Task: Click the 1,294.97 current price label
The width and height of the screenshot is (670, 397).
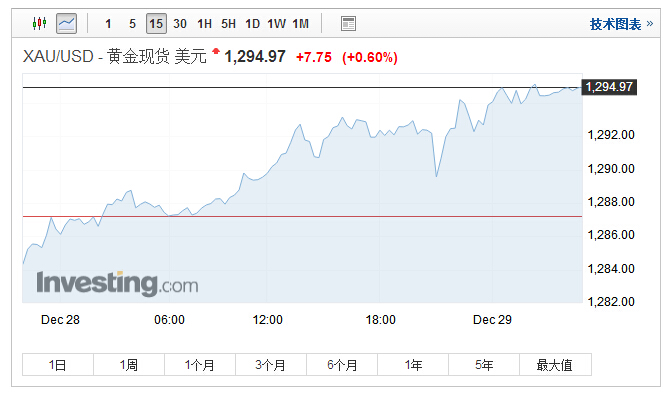Action: tap(609, 87)
